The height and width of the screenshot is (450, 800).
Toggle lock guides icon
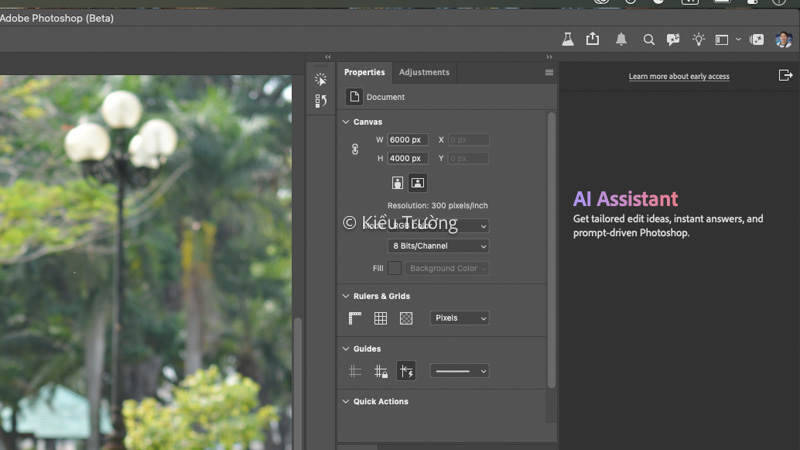point(381,371)
